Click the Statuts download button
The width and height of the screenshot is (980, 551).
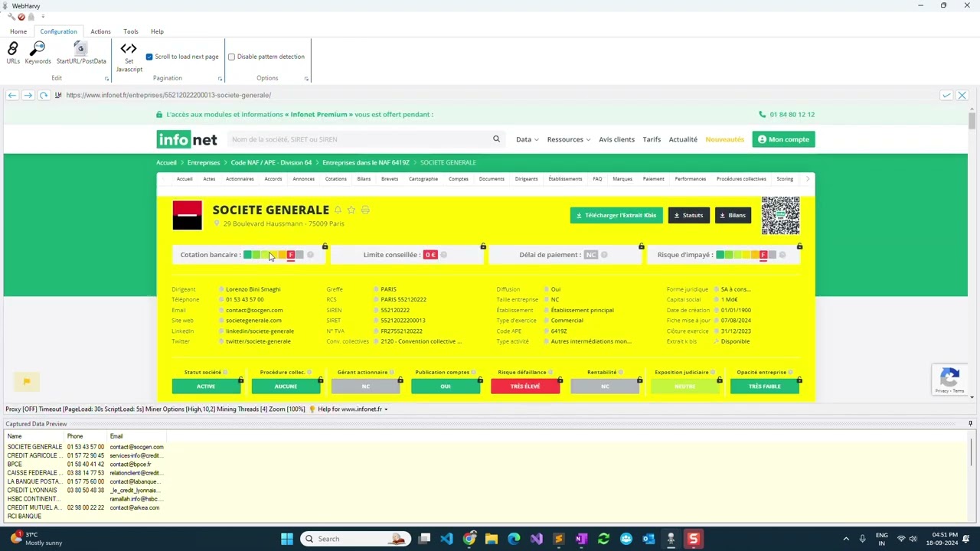[x=688, y=215]
